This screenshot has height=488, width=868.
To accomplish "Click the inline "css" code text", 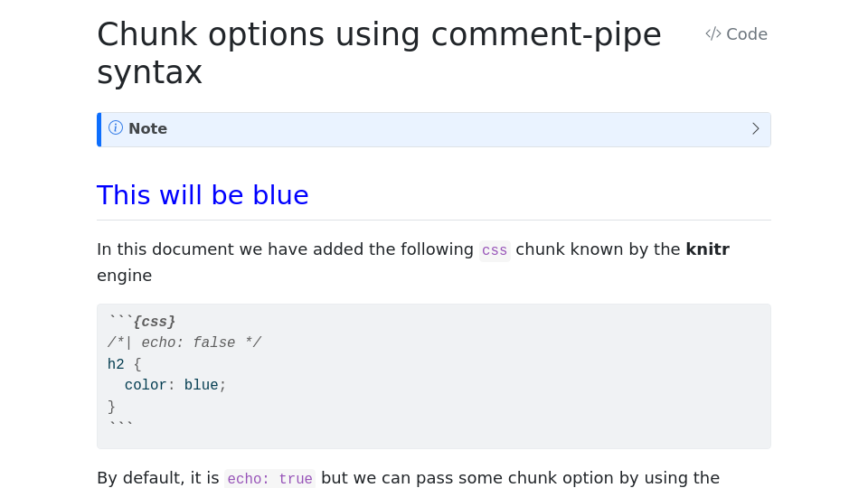I will (495, 250).
